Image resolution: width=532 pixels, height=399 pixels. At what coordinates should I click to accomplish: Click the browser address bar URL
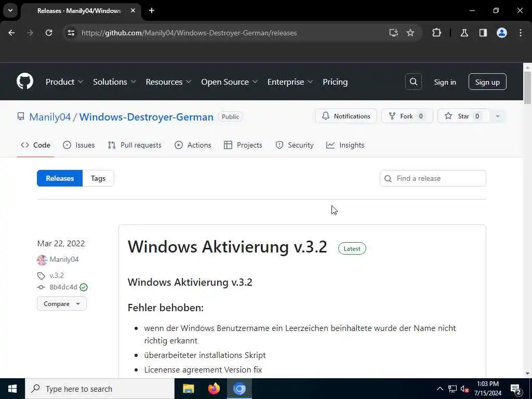[189, 33]
